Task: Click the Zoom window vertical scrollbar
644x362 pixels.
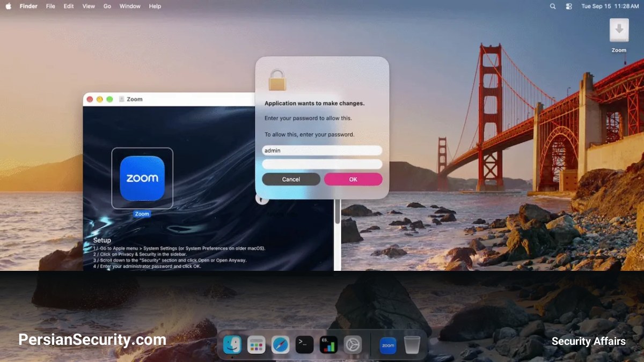Action: pyautogui.click(x=338, y=212)
